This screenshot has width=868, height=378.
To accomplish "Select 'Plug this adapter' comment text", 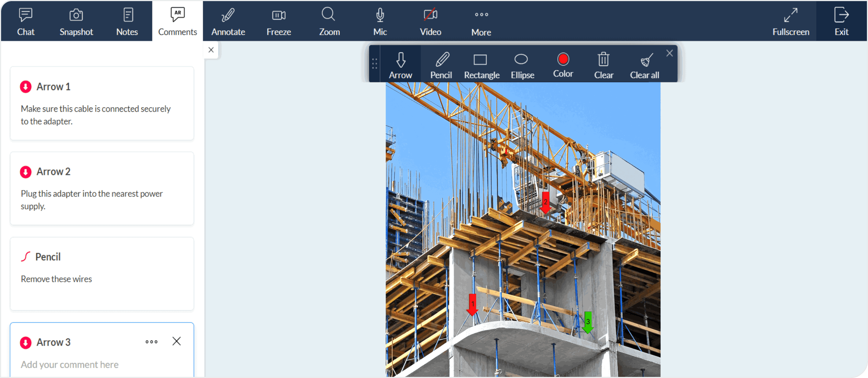I will tap(92, 200).
